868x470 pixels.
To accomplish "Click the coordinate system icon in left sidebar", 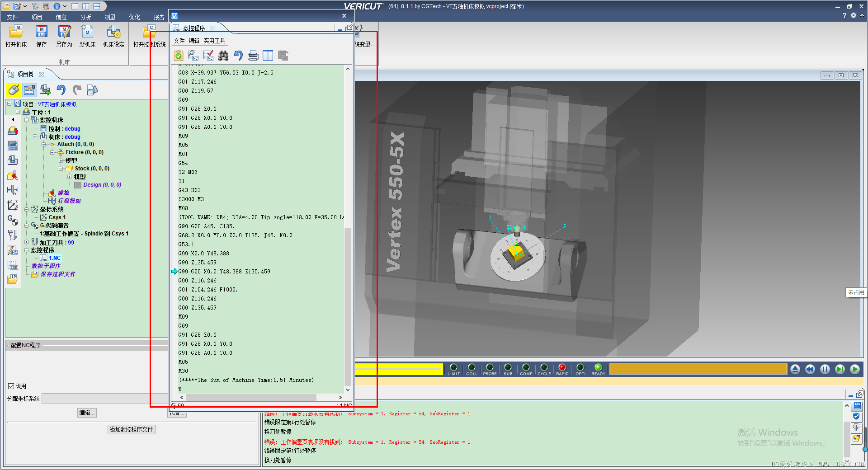I will coord(13,205).
